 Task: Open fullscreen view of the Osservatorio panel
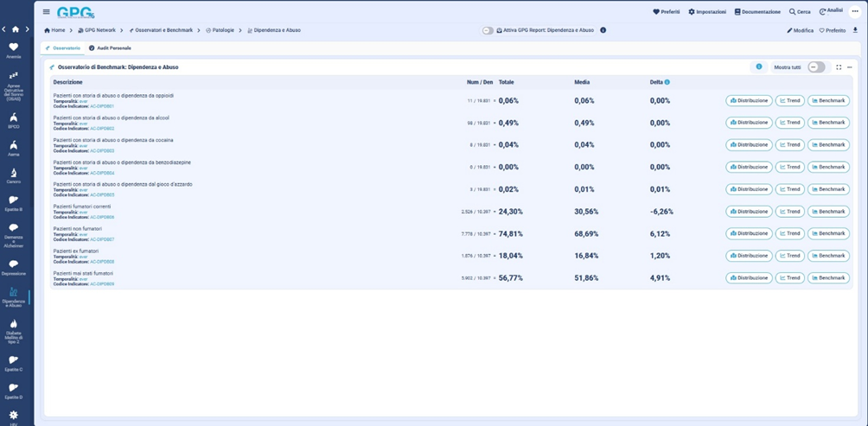[839, 67]
